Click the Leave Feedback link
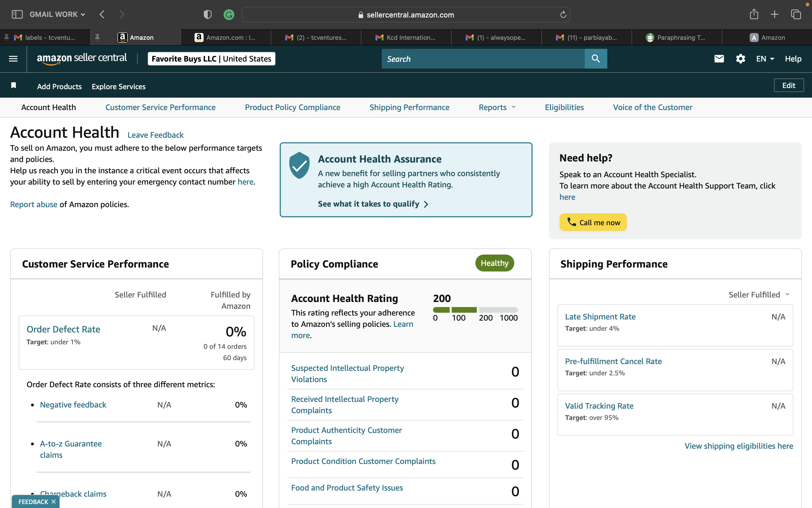Viewport: 812px width, 508px height. pyautogui.click(x=156, y=135)
